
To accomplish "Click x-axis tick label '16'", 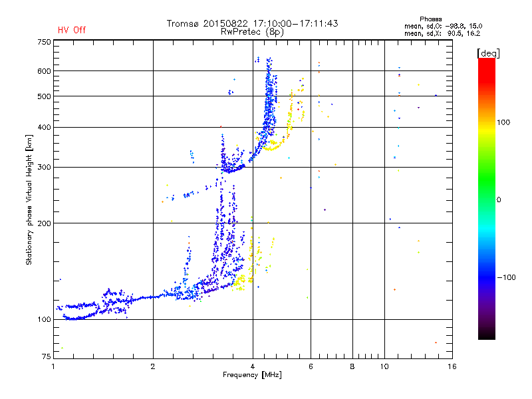I will [x=452, y=366].
